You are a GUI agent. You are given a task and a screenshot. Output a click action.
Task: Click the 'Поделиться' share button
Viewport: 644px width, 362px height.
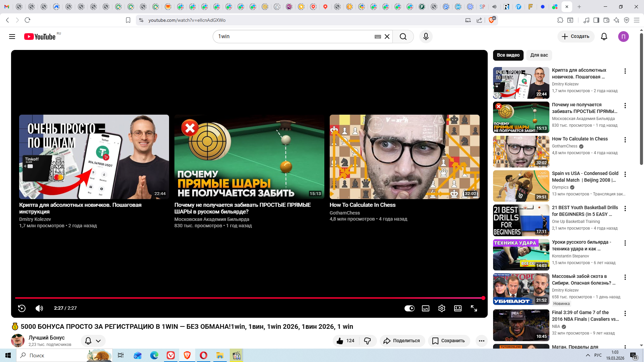point(402,341)
